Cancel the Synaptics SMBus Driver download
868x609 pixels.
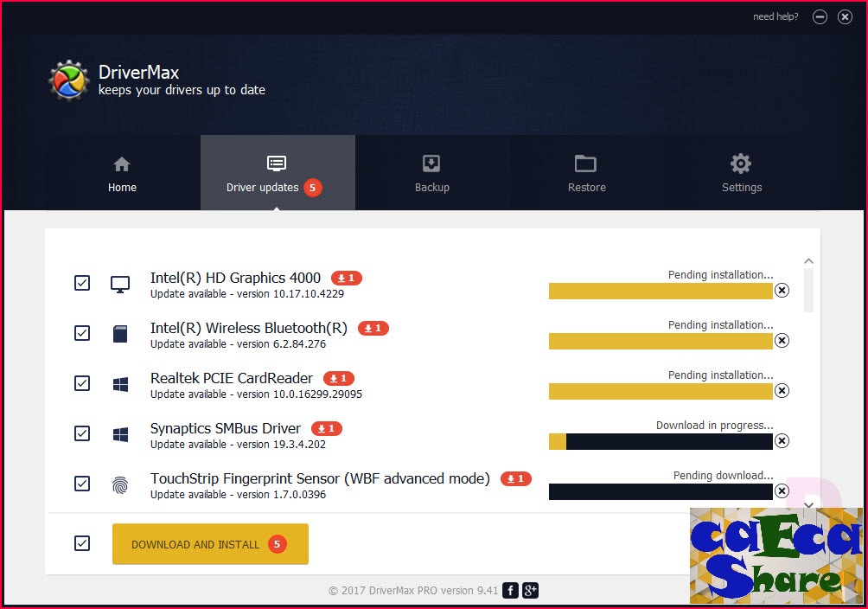pos(782,440)
